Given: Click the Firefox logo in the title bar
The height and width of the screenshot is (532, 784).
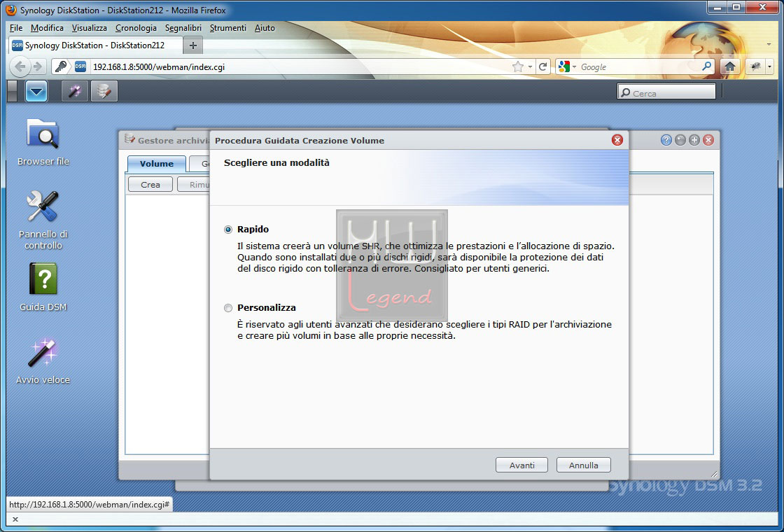Looking at the screenshot, I should tap(11, 10).
